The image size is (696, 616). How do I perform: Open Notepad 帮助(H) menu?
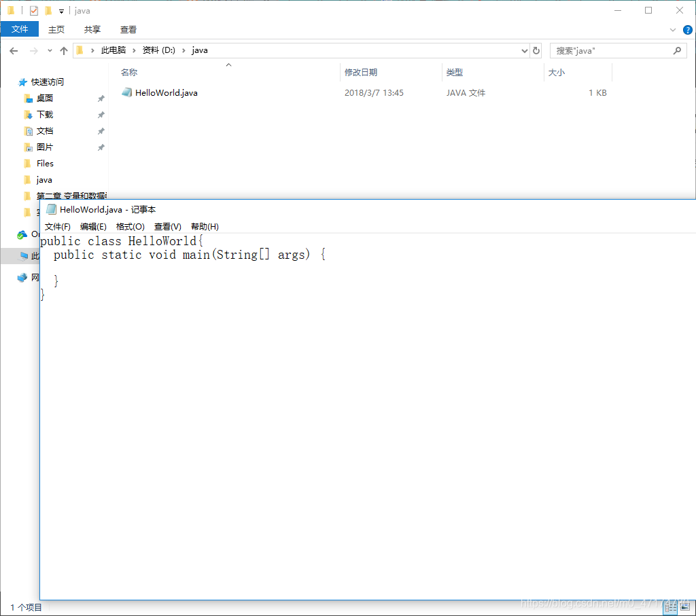tap(205, 227)
